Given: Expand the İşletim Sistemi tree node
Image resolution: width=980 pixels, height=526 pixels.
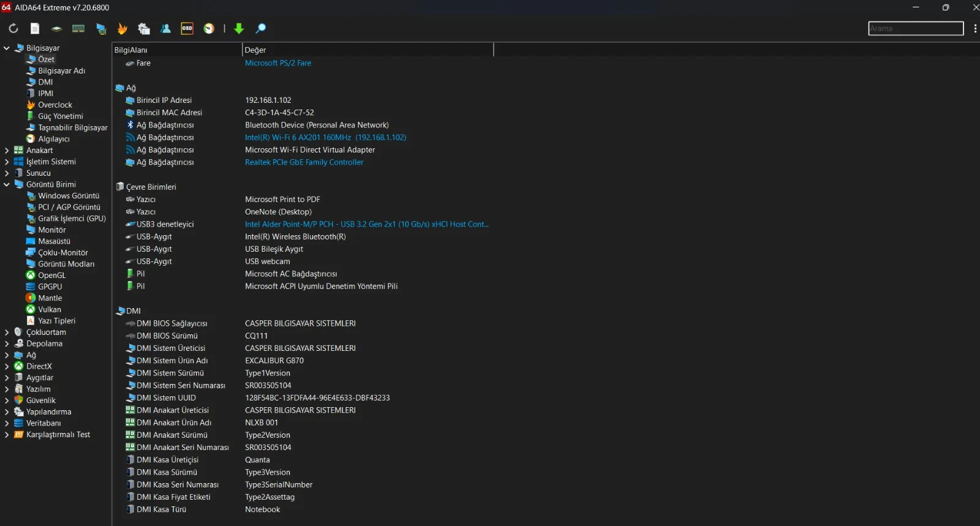Looking at the screenshot, I should pyautogui.click(x=7, y=162).
